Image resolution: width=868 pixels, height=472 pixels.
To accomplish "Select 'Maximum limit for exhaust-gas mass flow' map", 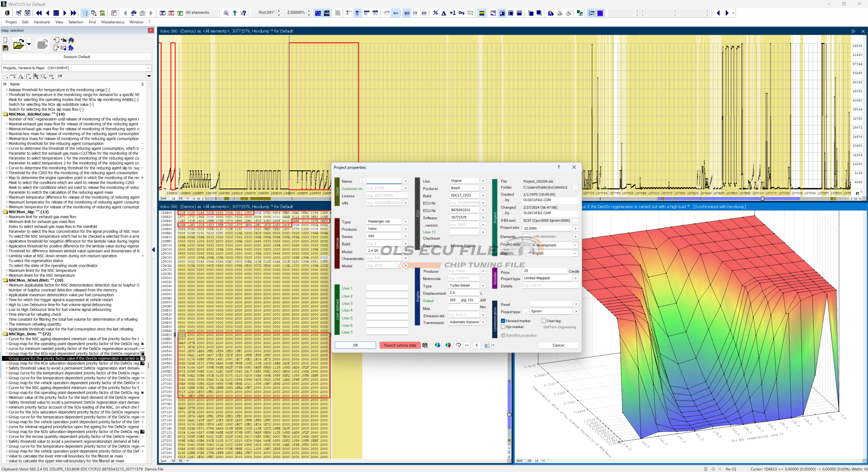I will click(x=42, y=217).
